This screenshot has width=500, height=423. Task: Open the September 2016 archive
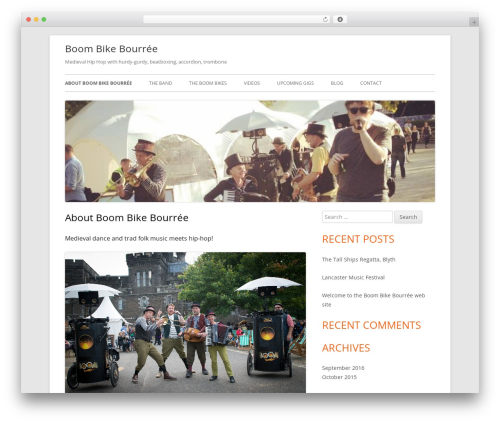tap(343, 368)
